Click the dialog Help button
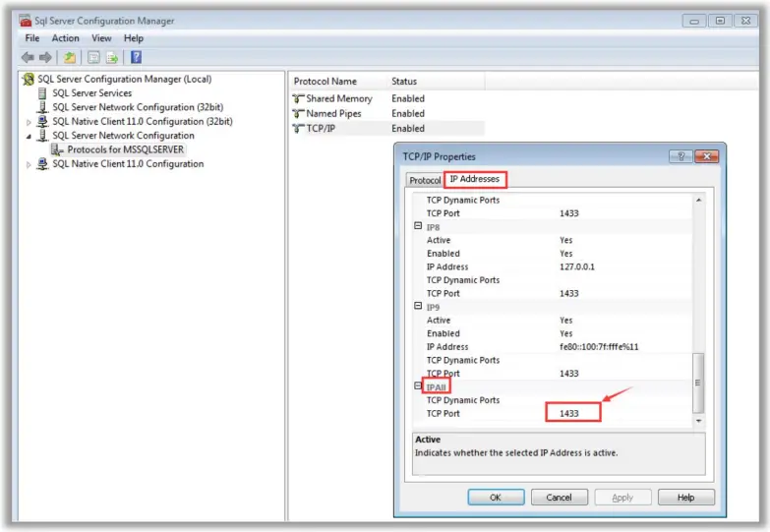The image size is (770, 532). [686, 498]
